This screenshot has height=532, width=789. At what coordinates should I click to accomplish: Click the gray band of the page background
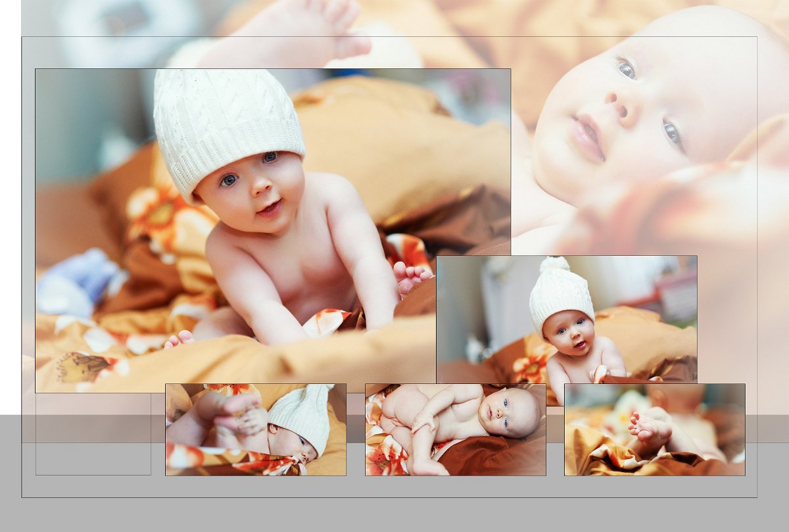(x=394, y=513)
